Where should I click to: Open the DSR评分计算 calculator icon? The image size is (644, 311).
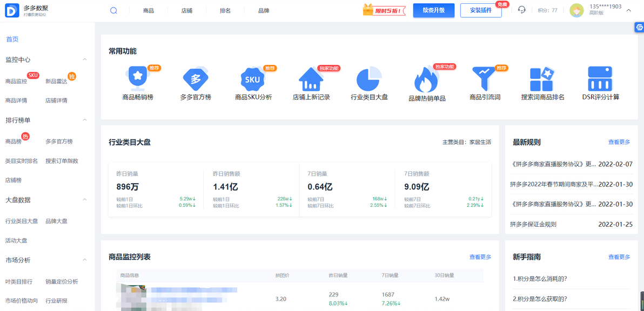pos(600,78)
